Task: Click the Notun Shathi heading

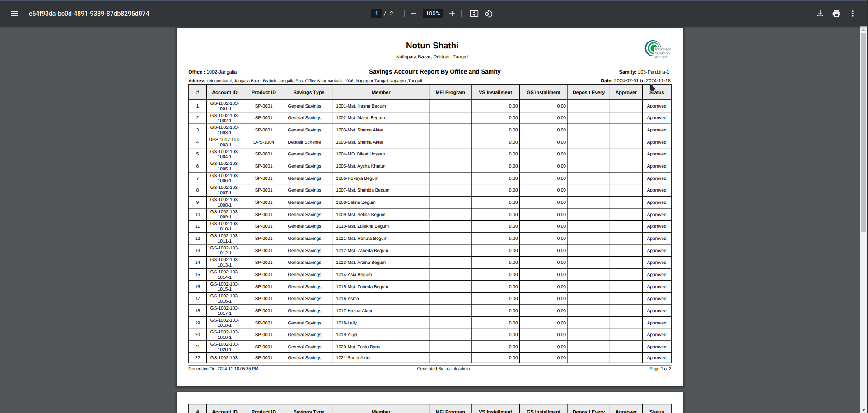Action: point(432,46)
